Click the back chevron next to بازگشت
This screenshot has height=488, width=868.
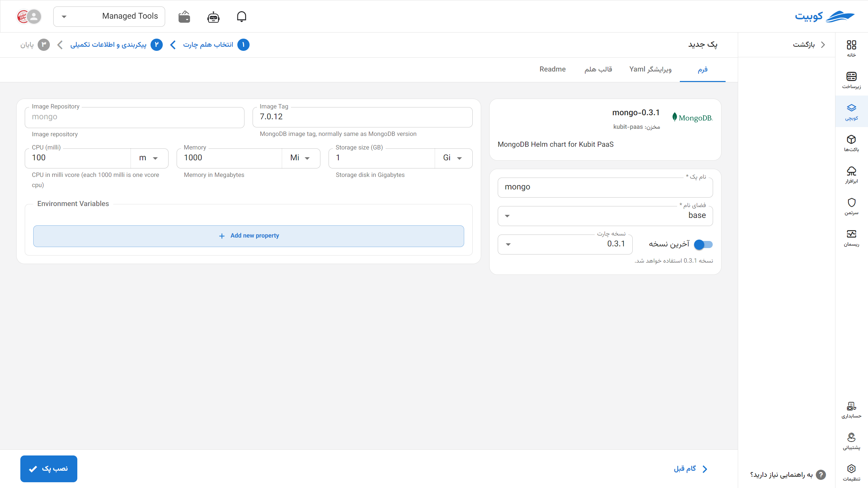(x=823, y=45)
